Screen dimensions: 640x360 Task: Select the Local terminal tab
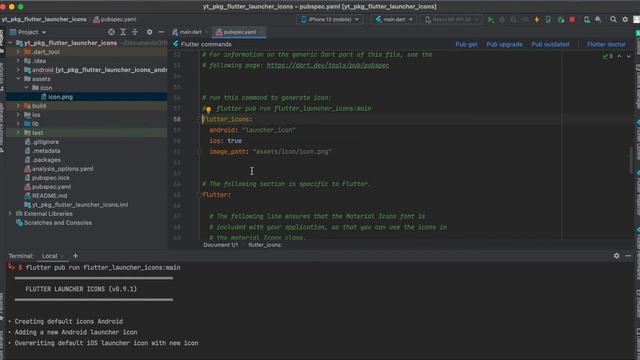pos(50,256)
